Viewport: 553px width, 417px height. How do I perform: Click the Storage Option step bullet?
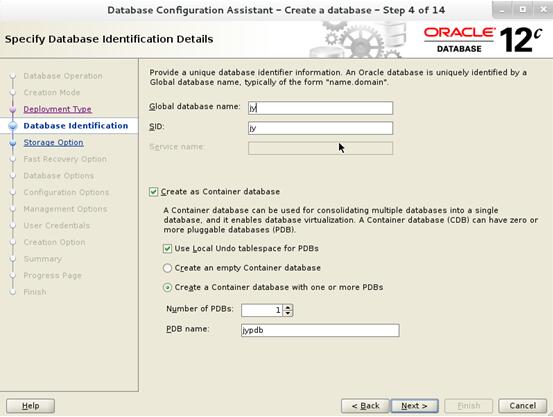point(13,143)
